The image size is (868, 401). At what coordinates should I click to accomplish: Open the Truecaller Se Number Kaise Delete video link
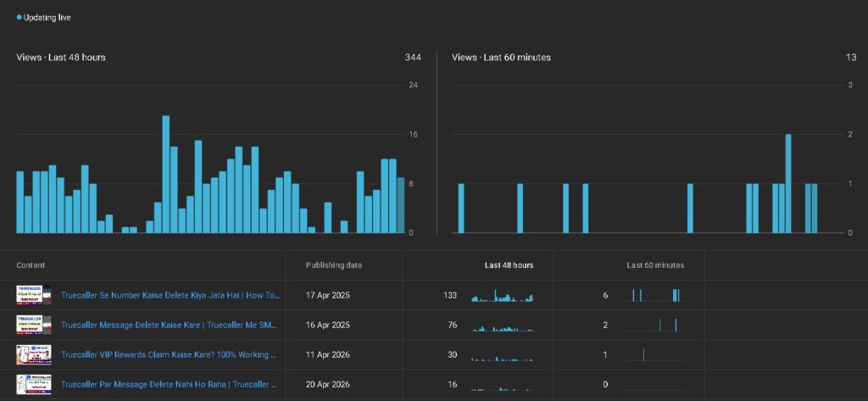pyautogui.click(x=170, y=295)
